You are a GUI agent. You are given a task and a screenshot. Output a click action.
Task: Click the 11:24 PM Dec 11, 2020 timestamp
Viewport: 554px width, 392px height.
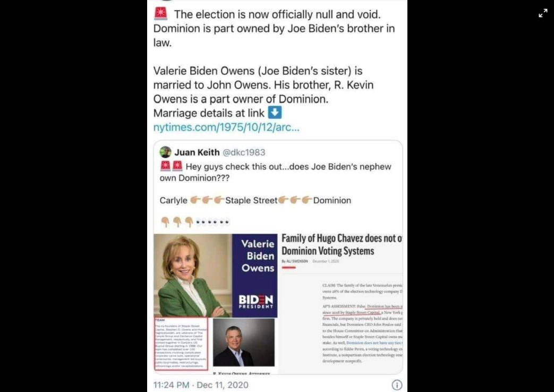pos(201,385)
